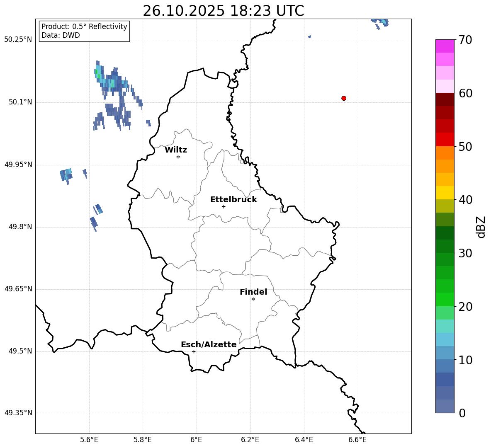The height and width of the screenshot is (448, 491).
Task: Click the Esch/Alzette location cross marker
Action: (x=194, y=351)
